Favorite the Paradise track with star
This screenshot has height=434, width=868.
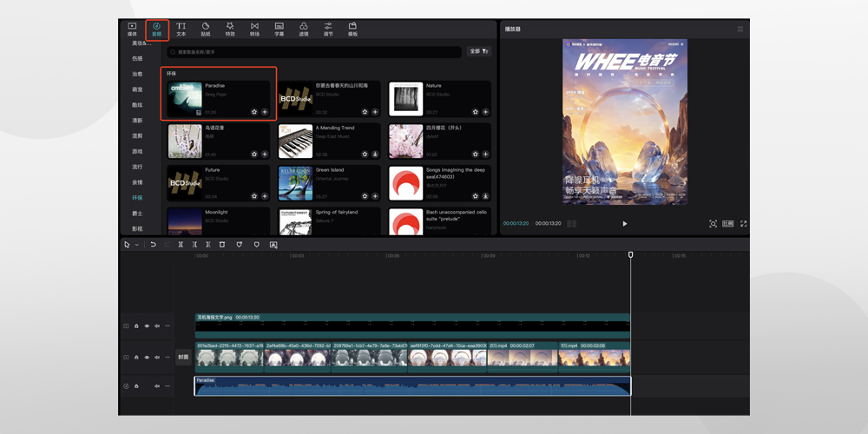(254, 112)
